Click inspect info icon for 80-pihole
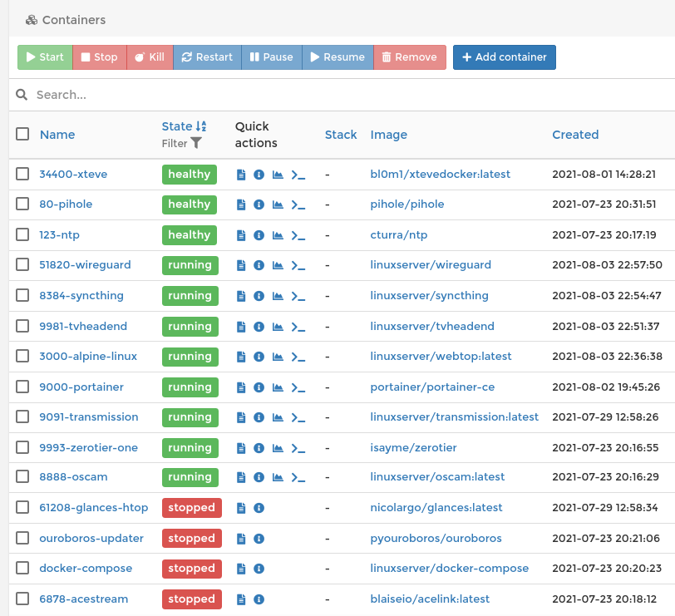675x616 pixels. 259,205
